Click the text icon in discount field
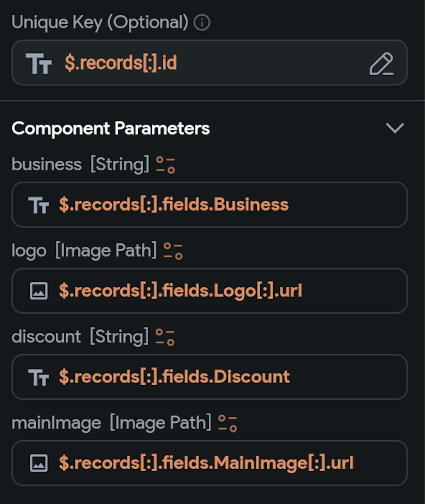425x504 pixels. (39, 377)
